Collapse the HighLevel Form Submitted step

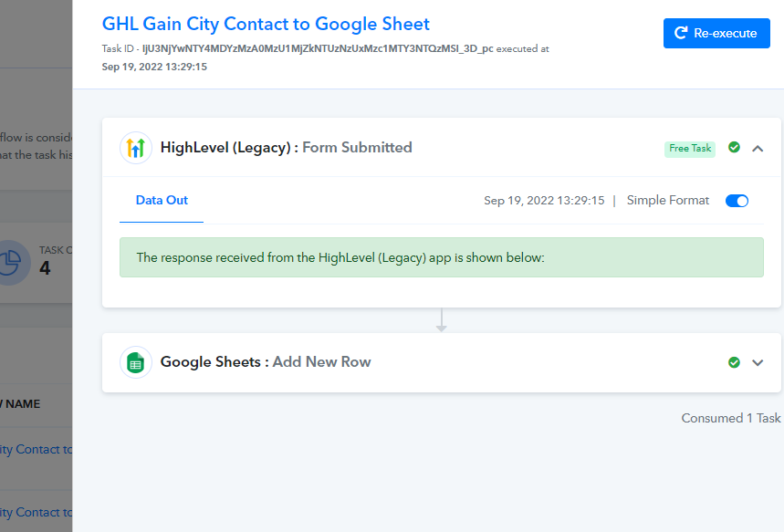(x=758, y=148)
